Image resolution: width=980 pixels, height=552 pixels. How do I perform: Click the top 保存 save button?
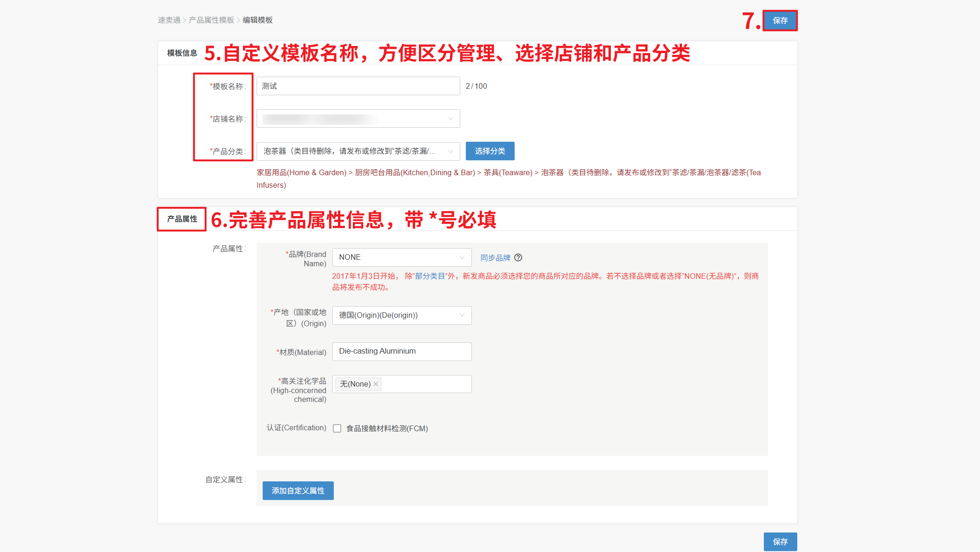tap(780, 20)
